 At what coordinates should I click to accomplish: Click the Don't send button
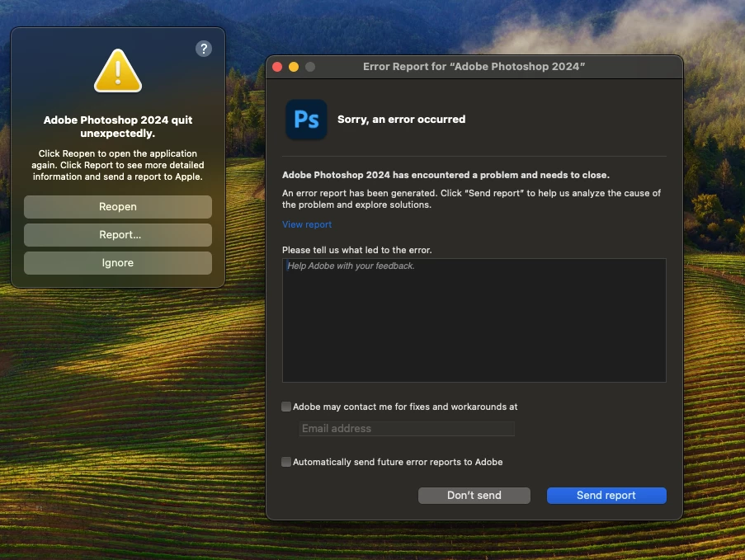pyautogui.click(x=474, y=496)
